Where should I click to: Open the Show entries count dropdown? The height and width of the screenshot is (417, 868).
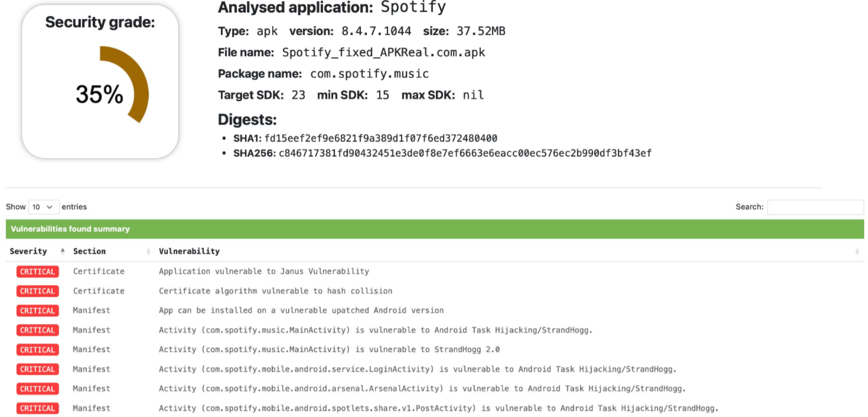pyautogui.click(x=43, y=207)
